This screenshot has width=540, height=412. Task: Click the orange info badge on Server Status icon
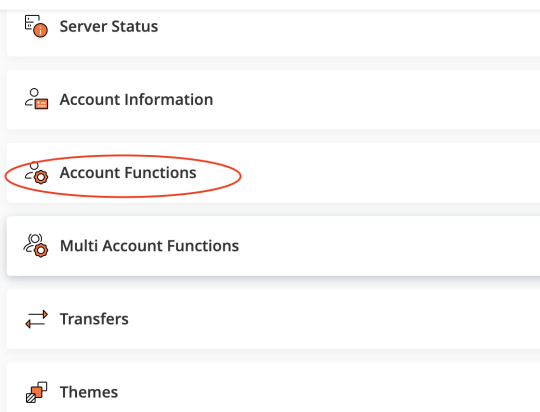pyautogui.click(x=41, y=30)
